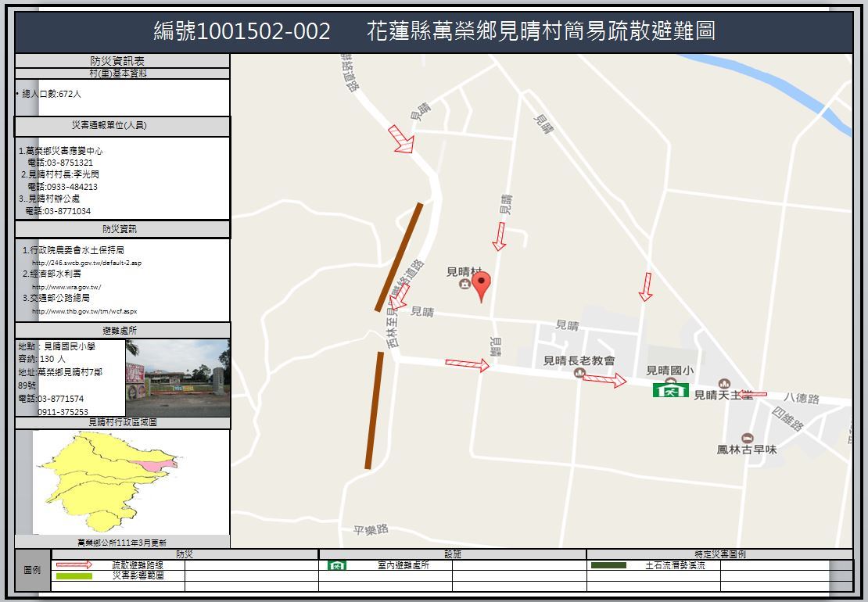Open the swcb.gov.tw soil conservation link

pos(87,263)
